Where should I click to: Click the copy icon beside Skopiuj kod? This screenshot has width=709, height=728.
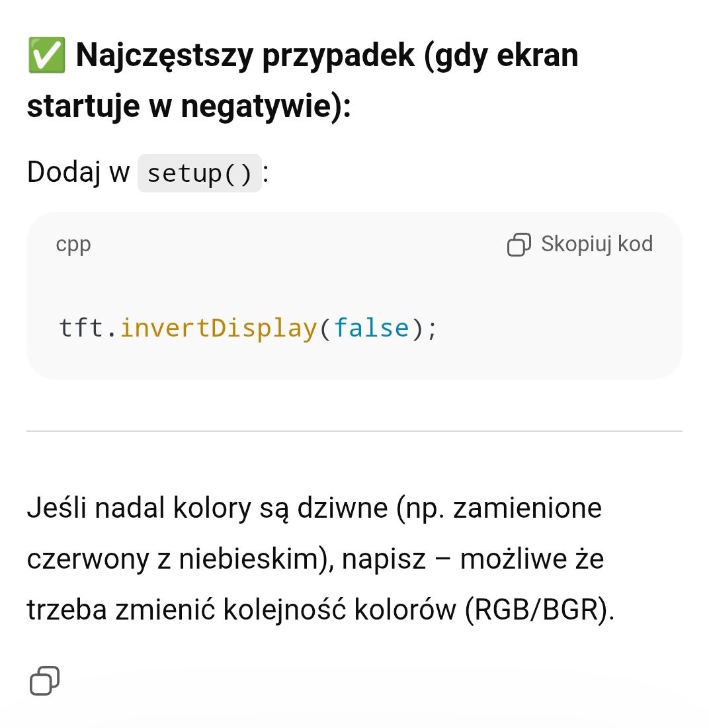[519, 245]
